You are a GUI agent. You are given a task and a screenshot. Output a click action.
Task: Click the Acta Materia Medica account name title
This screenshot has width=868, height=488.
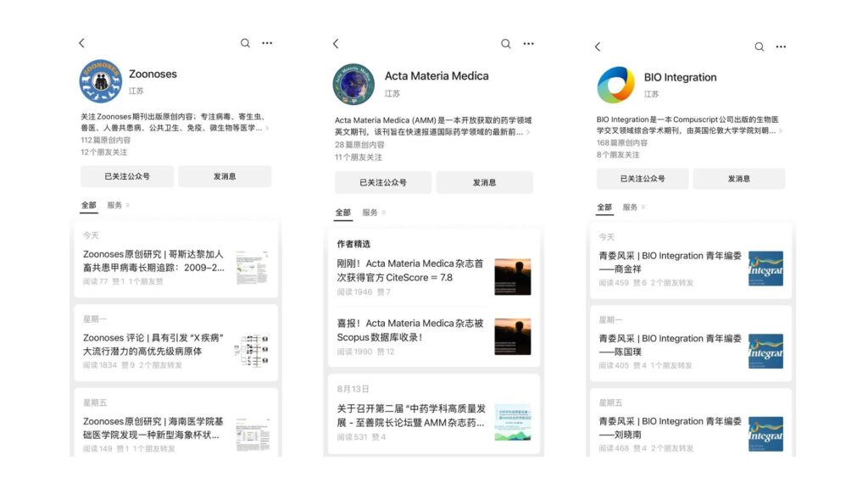[437, 76]
